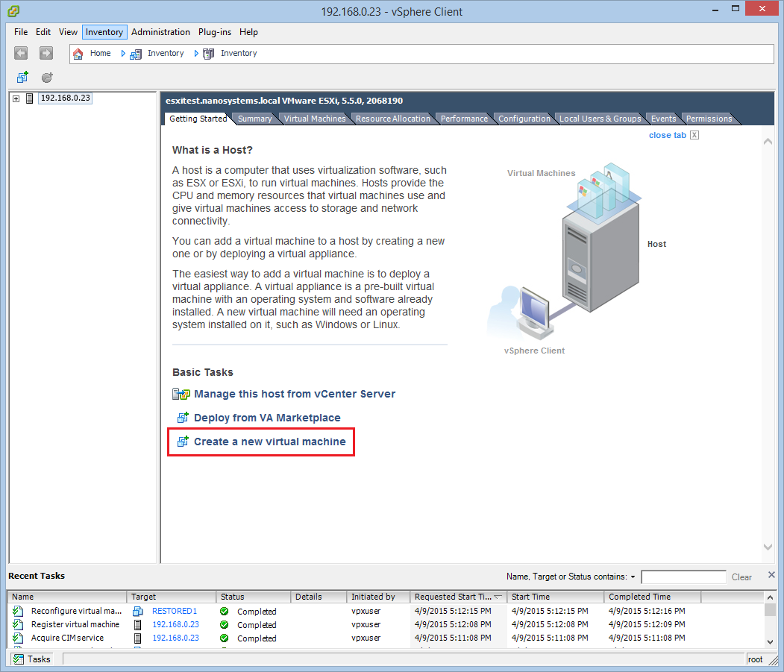Click the close tab X box
784x672 pixels.
[694, 135]
